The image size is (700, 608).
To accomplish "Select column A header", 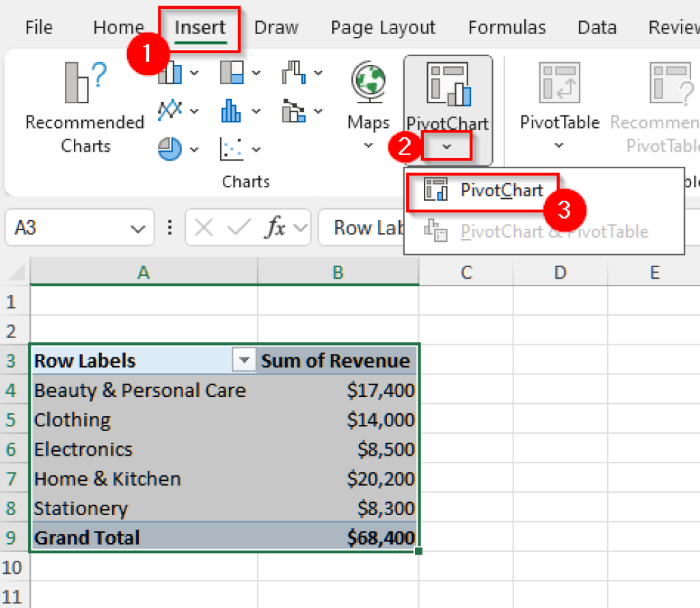I will (x=144, y=272).
